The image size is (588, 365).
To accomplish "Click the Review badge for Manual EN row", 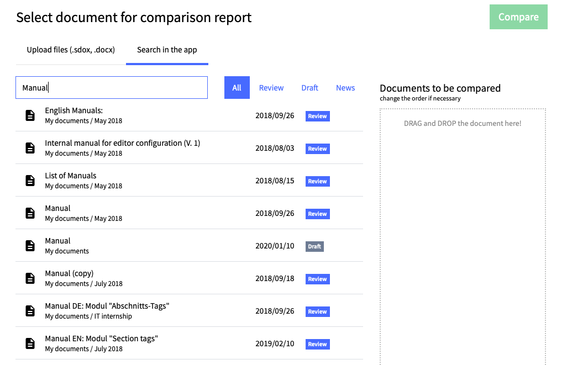I will pos(318,345).
